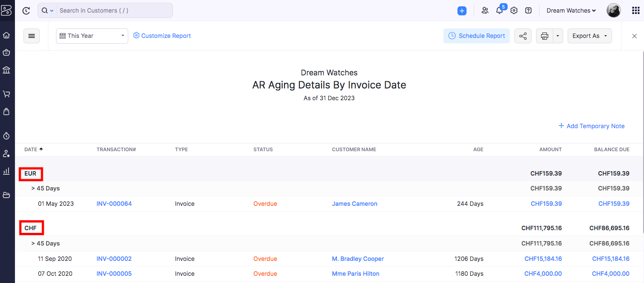Click Schedule Report button

(x=476, y=36)
